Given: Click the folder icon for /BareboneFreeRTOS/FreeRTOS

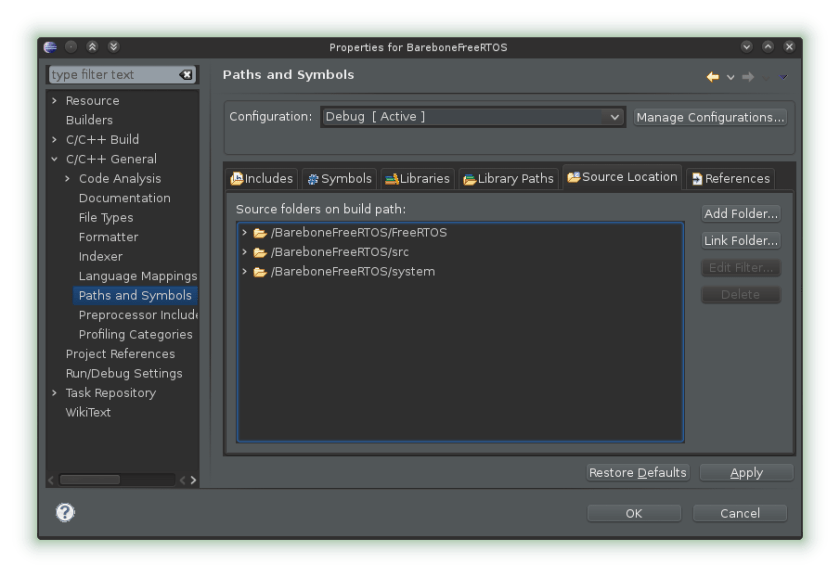Looking at the screenshot, I should point(260,233).
